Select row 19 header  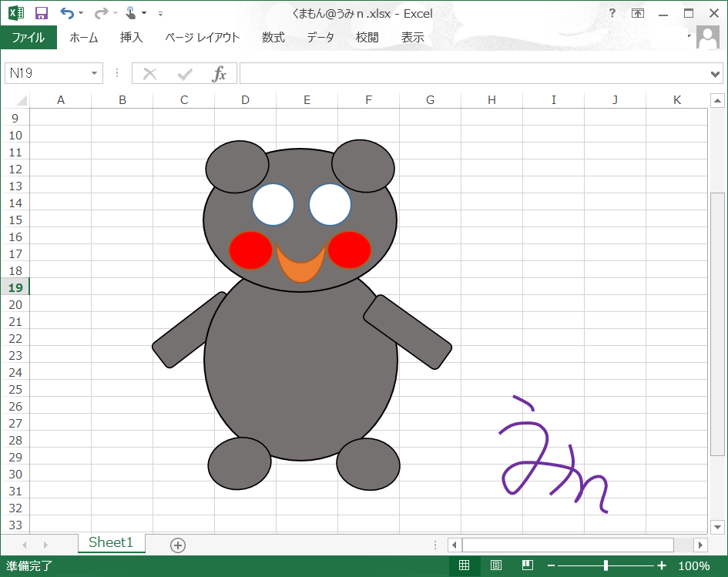pyautogui.click(x=15, y=287)
